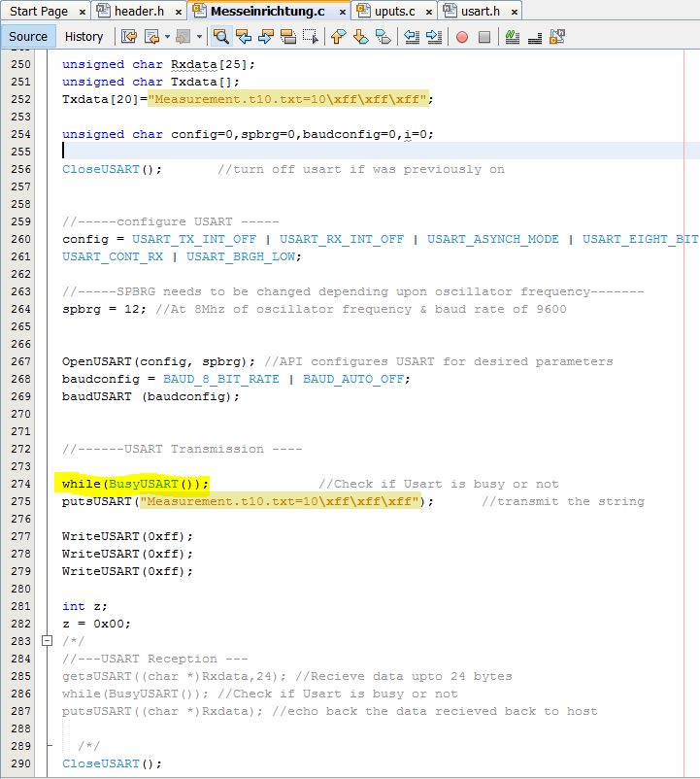
Task: Click USART_ASYNCH_MODE constant
Action: pyautogui.click(x=493, y=240)
